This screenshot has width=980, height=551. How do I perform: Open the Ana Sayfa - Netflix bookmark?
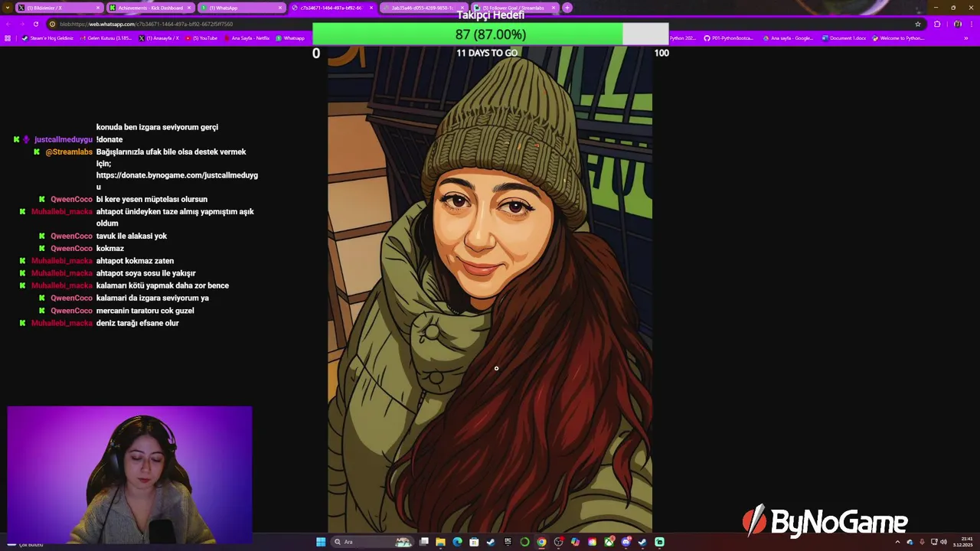(x=247, y=38)
